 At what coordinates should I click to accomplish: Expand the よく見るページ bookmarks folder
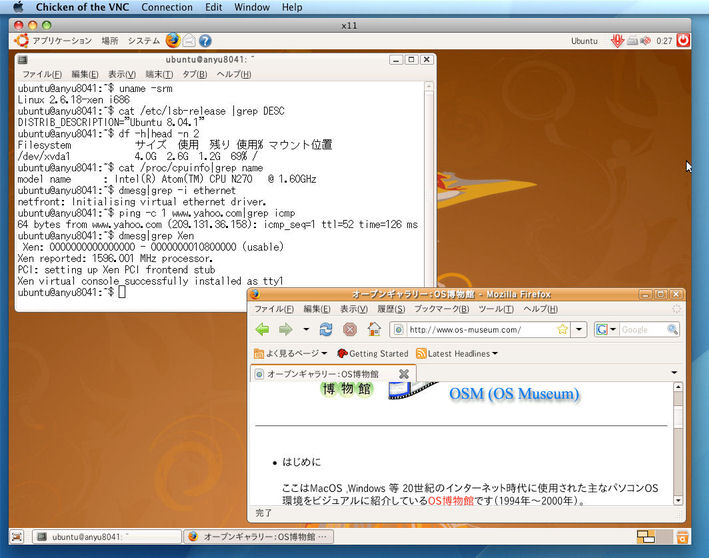click(x=290, y=353)
